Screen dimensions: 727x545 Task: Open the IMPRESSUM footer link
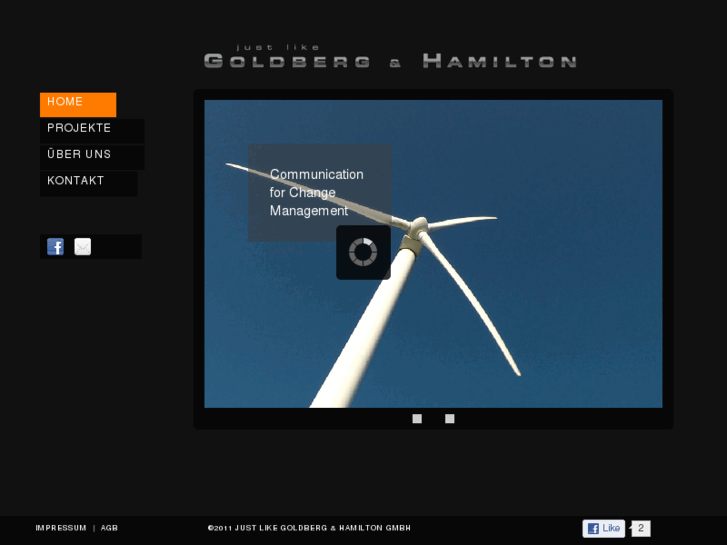tap(61, 528)
